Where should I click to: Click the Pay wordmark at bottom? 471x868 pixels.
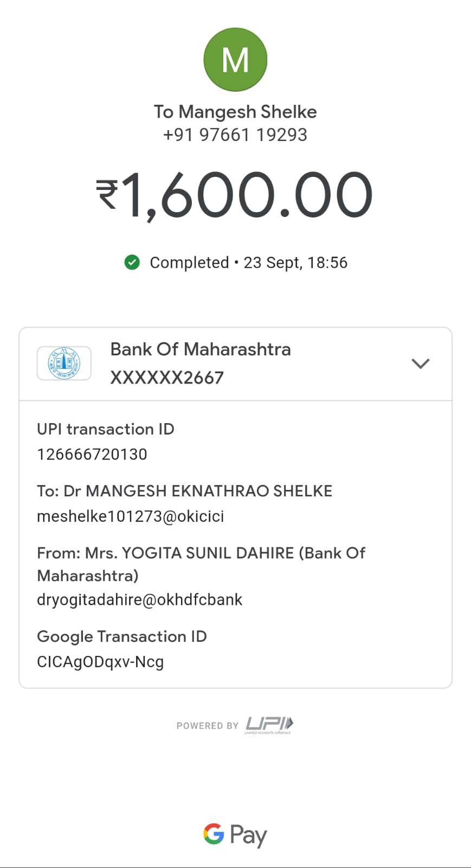248,835
